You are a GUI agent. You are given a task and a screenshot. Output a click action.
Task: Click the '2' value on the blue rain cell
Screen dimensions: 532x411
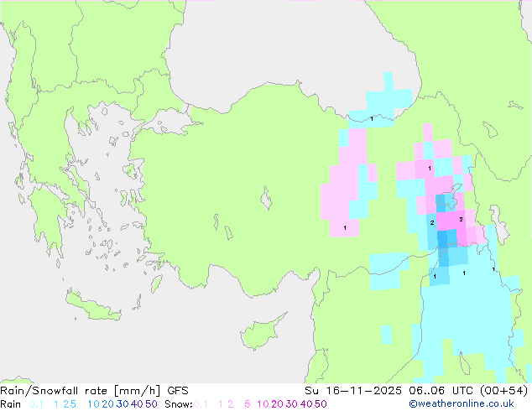coord(432,223)
